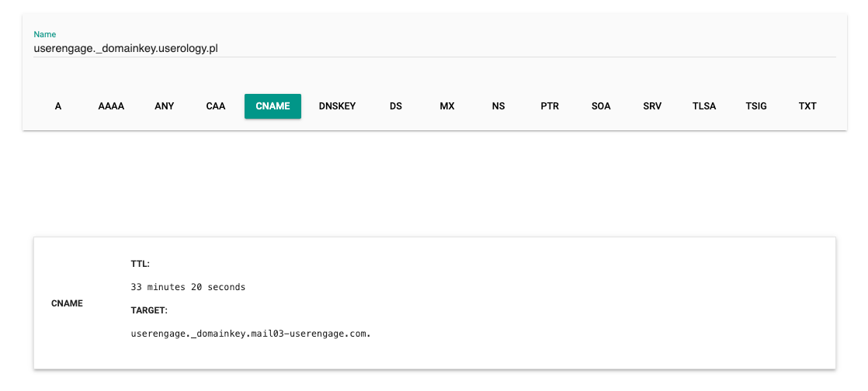Viewport: 868px width, 391px height.
Task: Click the Name field label
Action: point(45,34)
